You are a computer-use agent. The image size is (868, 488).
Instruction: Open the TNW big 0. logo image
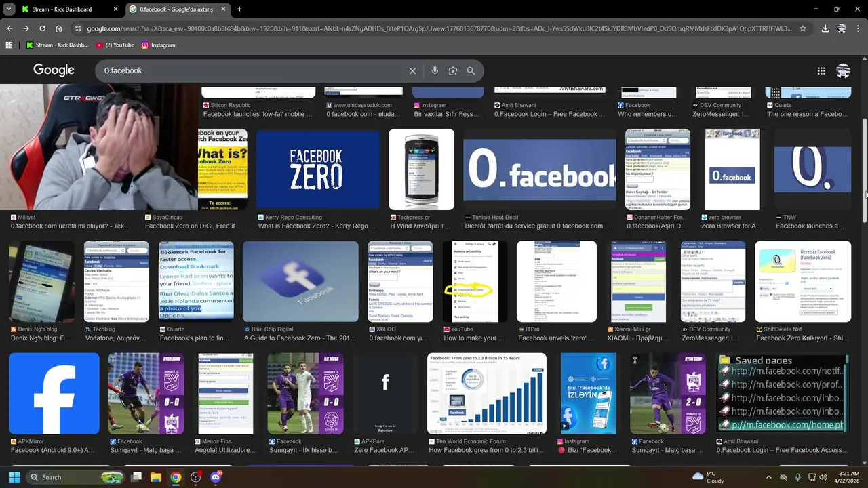point(812,169)
